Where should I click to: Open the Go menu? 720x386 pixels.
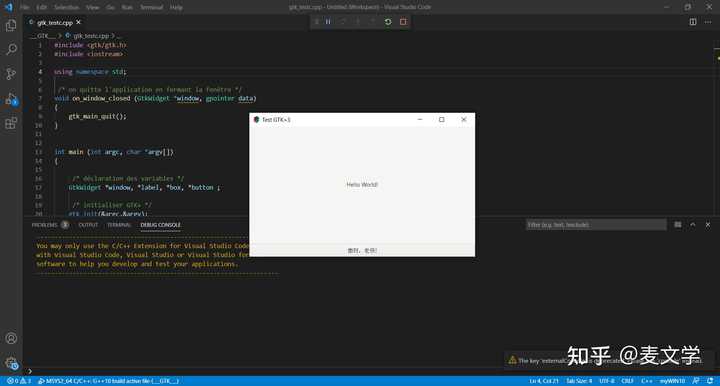click(x=110, y=7)
